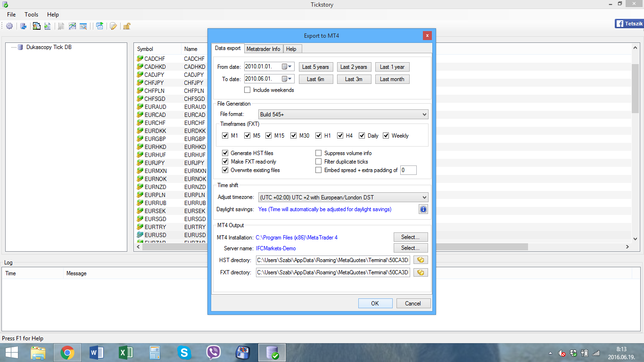Toggle Make FXT read-only checkbox

pos(225,162)
